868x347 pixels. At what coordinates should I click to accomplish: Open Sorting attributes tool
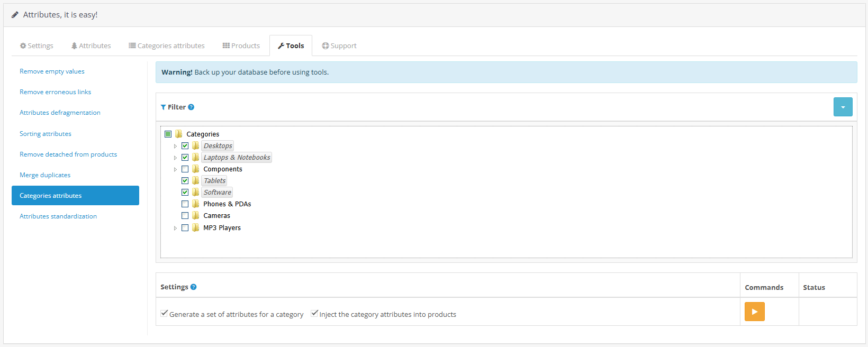coord(46,134)
